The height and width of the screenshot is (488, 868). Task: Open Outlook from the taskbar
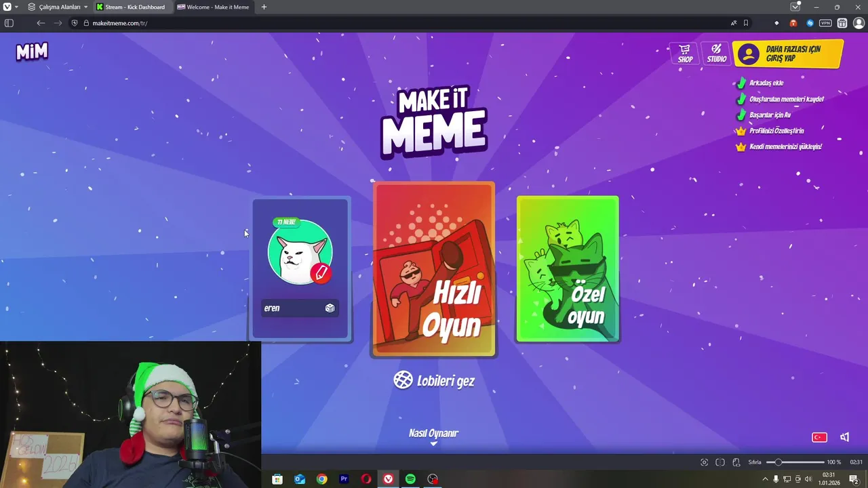tap(300, 479)
